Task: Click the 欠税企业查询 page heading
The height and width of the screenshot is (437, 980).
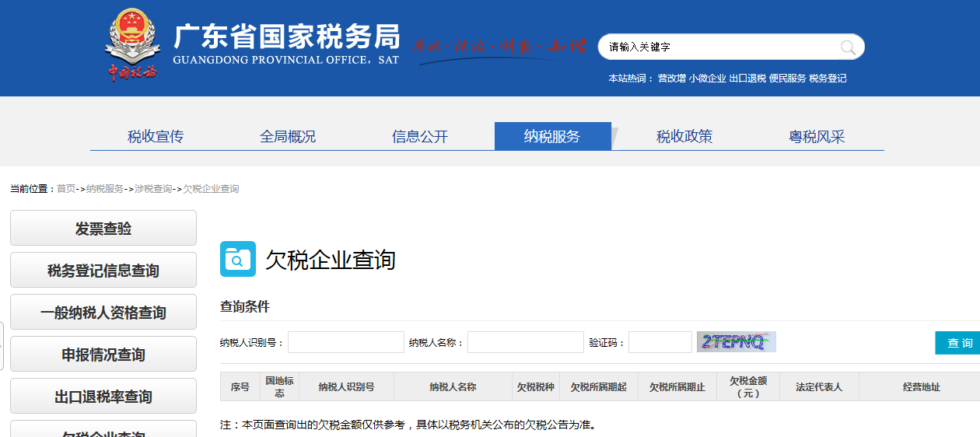Action: (x=331, y=260)
